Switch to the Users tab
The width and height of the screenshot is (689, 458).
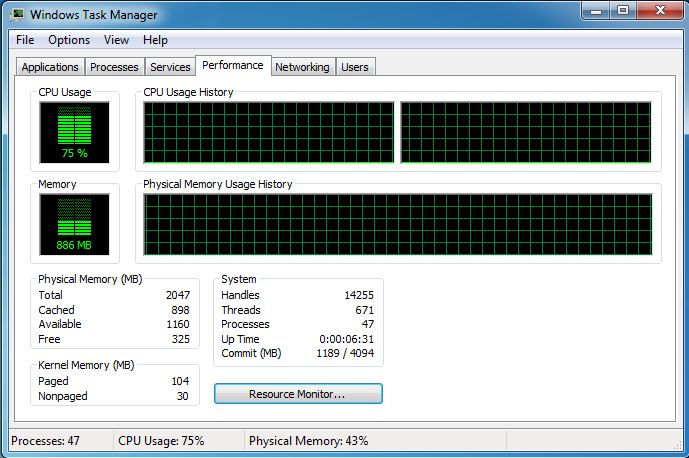[x=355, y=67]
